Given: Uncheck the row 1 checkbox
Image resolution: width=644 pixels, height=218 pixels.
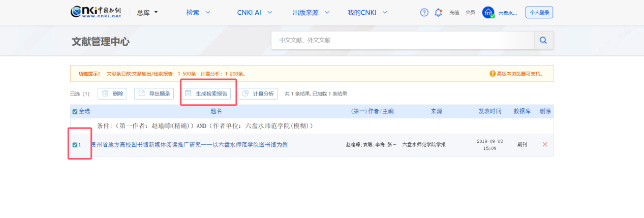Looking at the screenshot, I should coord(75,145).
